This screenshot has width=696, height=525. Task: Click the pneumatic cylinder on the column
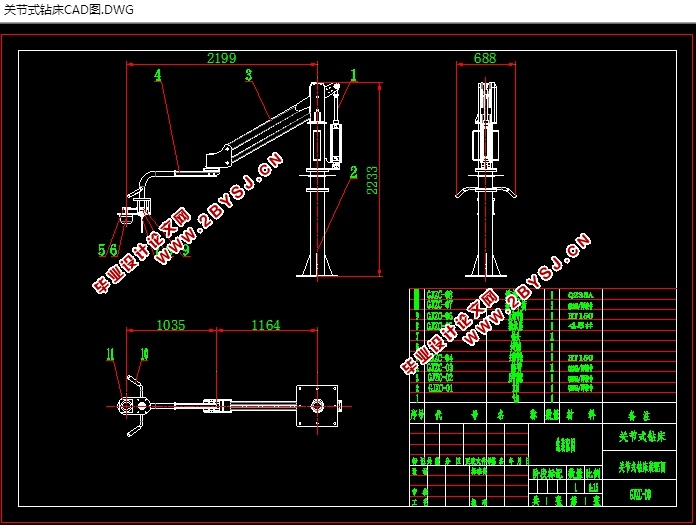tap(337, 142)
